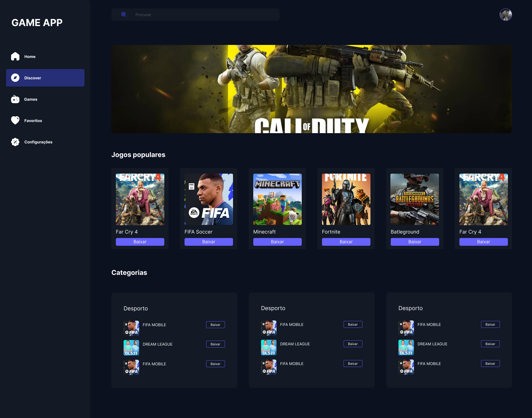The image size is (532, 418).
Task: Click Baixar for first FIFA MOBILE in right card
Action: pyautogui.click(x=490, y=324)
